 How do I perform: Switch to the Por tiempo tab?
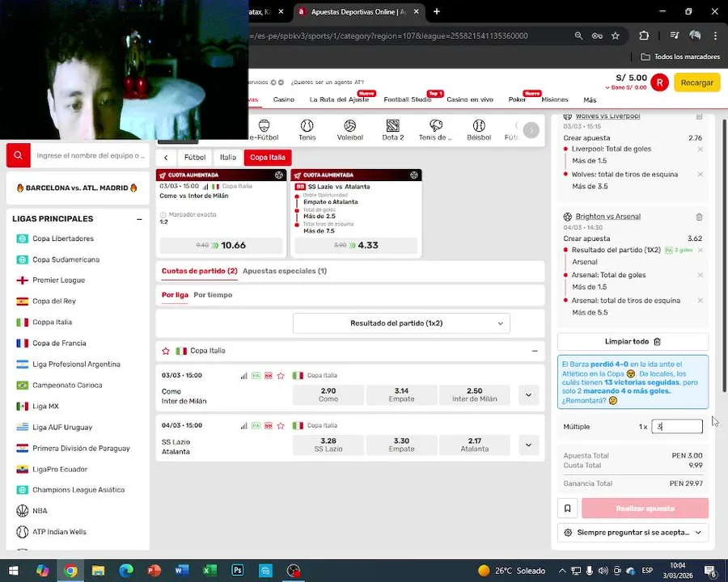(213, 295)
